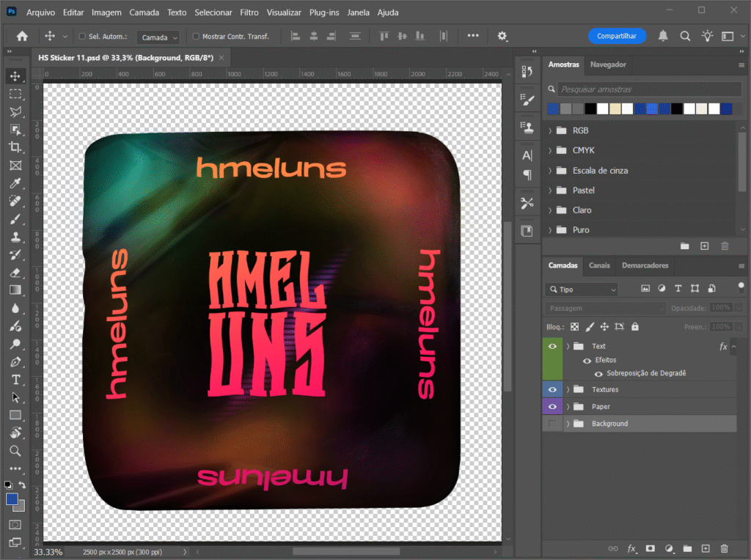Select the Eyedropper tool
Image resolution: width=751 pixels, height=560 pixels.
click(x=15, y=183)
